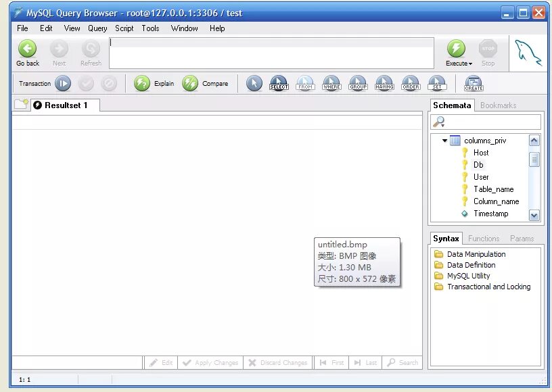
Task: Select the User key column
Action: click(x=481, y=177)
